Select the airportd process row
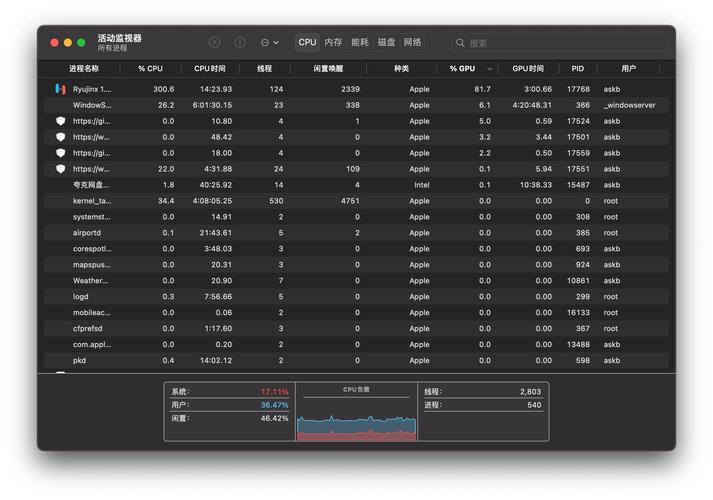713x500 pixels. pyautogui.click(x=356, y=233)
